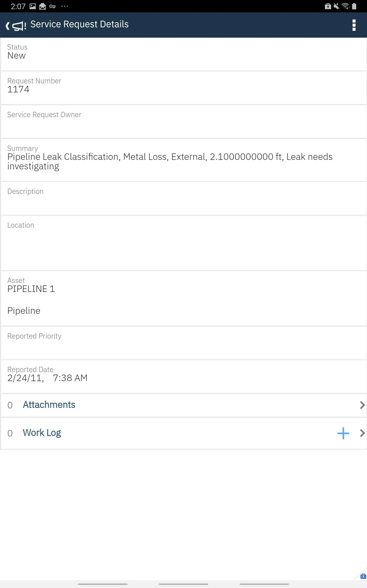This screenshot has height=588, width=367.
Task: Tap the plus icon to add a Work Log
Action: tap(343, 433)
